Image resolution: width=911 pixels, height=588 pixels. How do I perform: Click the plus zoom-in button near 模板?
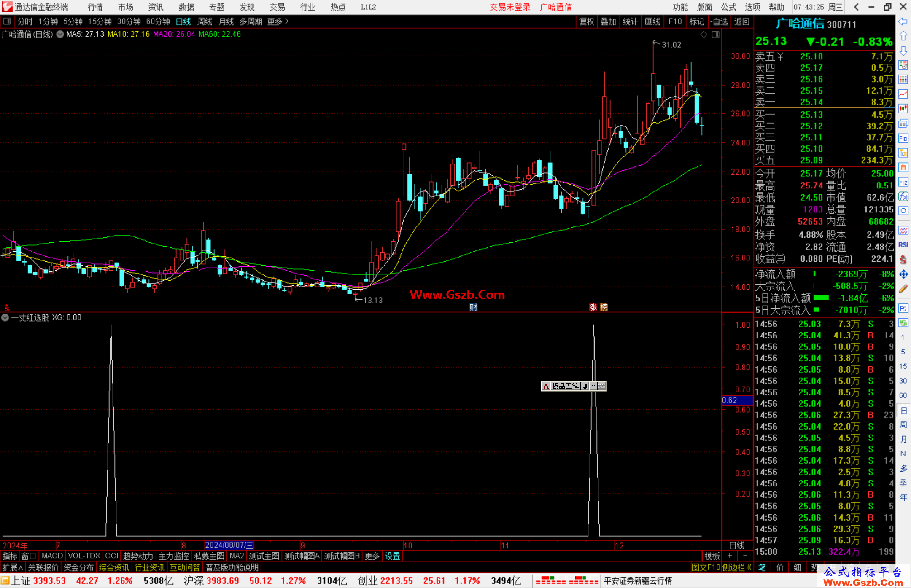[x=730, y=556]
